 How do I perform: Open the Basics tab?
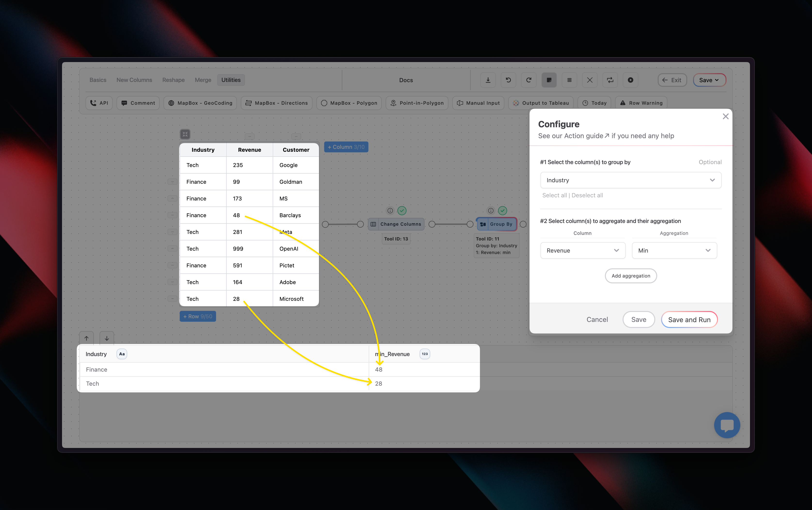pyautogui.click(x=98, y=80)
